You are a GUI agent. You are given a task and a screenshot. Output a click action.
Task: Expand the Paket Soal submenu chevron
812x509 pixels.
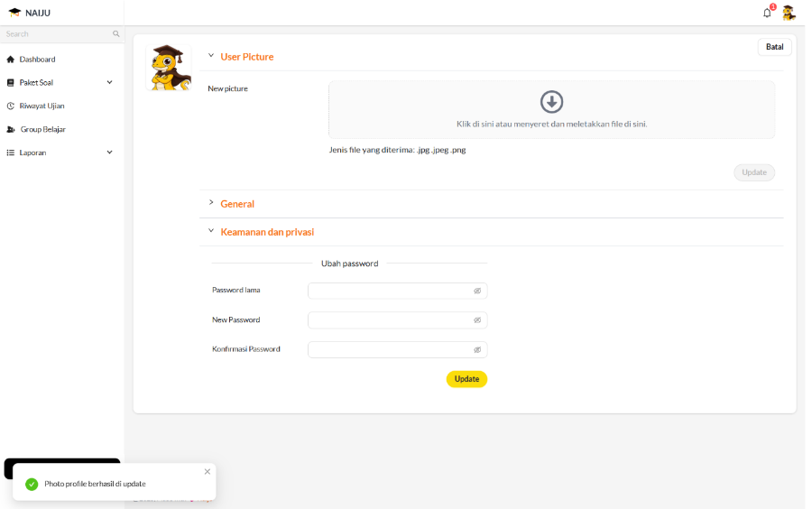tap(110, 82)
